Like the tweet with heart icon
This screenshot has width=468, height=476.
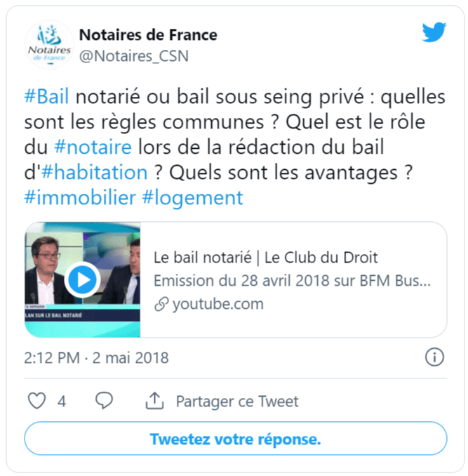pyautogui.click(x=36, y=401)
